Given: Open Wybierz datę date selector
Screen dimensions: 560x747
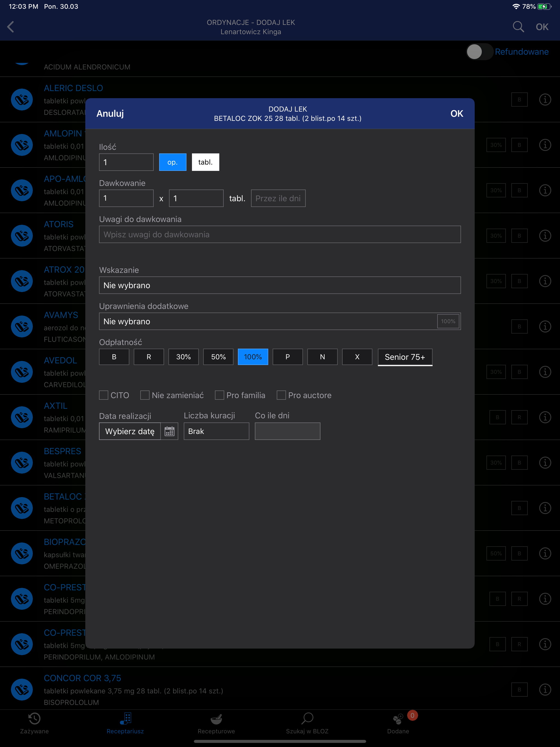Looking at the screenshot, I should 130,431.
